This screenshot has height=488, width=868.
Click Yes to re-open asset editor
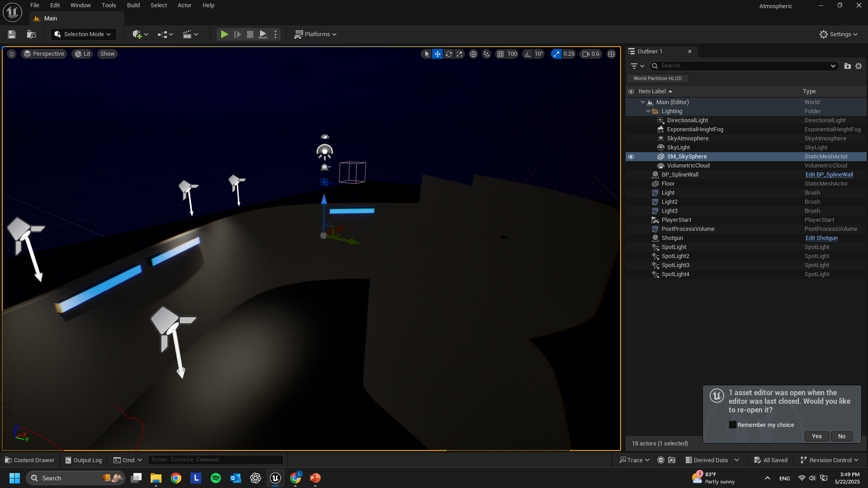816,436
